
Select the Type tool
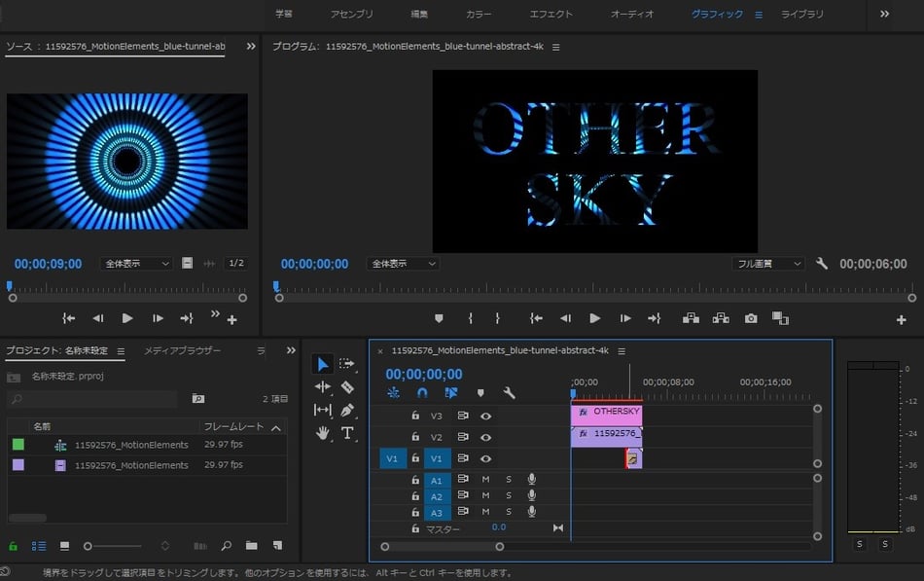pyautogui.click(x=347, y=433)
